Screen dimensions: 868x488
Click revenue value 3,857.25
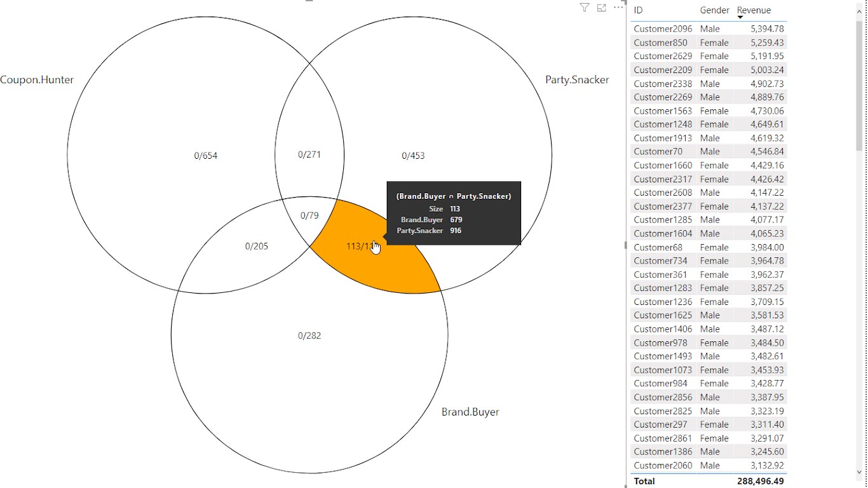click(x=767, y=288)
